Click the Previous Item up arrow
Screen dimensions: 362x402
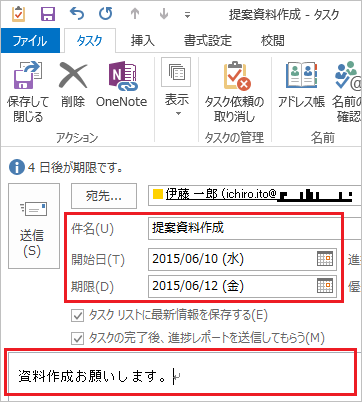tap(135, 14)
